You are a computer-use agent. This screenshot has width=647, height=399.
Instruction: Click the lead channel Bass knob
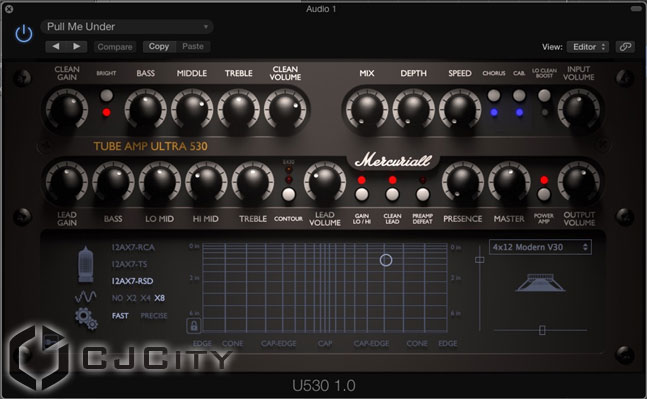tap(113, 182)
